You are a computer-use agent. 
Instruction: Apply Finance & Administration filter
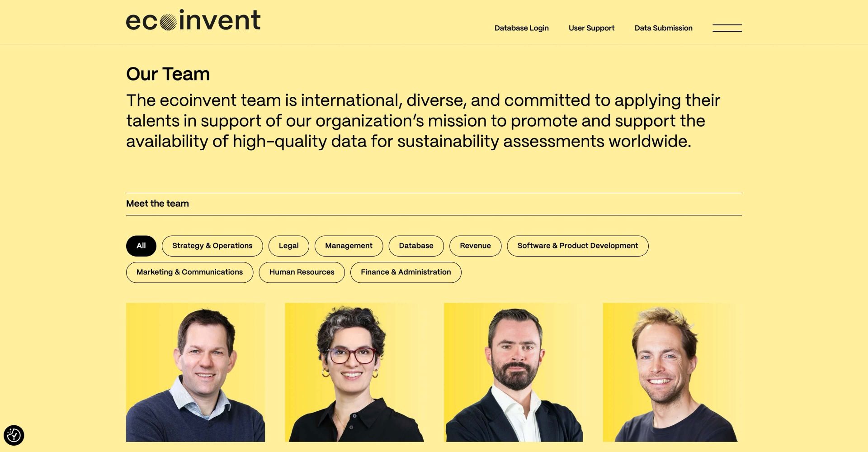point(406,272)
